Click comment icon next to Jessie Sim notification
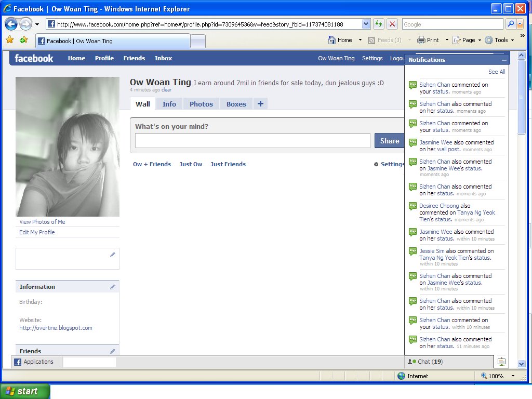This screenshot has height=399, width=532. tap(413, 251)
